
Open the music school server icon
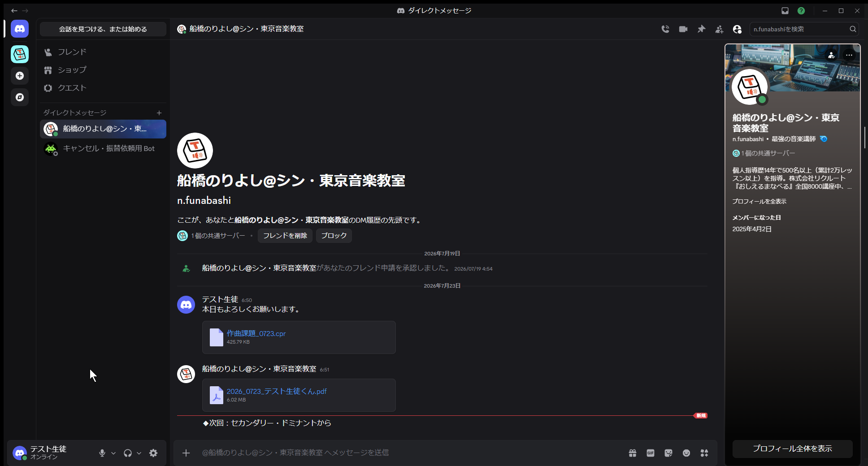pos(20,54)
